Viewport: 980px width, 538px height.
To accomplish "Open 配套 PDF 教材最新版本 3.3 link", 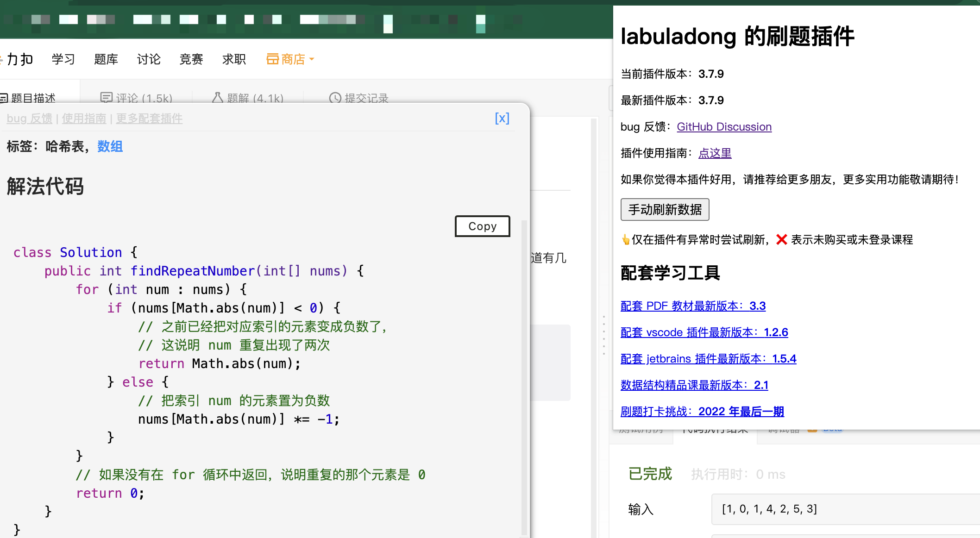I will pos(693,306).
